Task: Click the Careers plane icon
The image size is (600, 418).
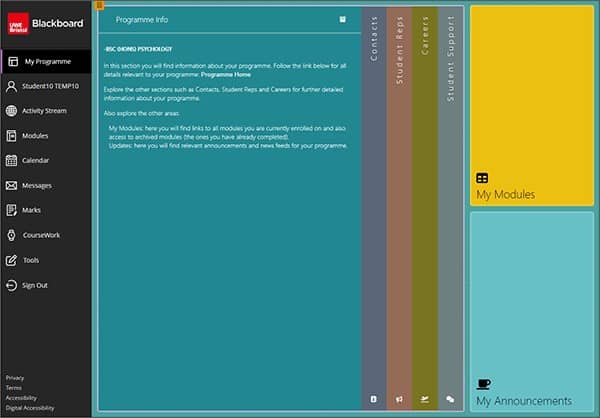Action: tap(424, 399)
